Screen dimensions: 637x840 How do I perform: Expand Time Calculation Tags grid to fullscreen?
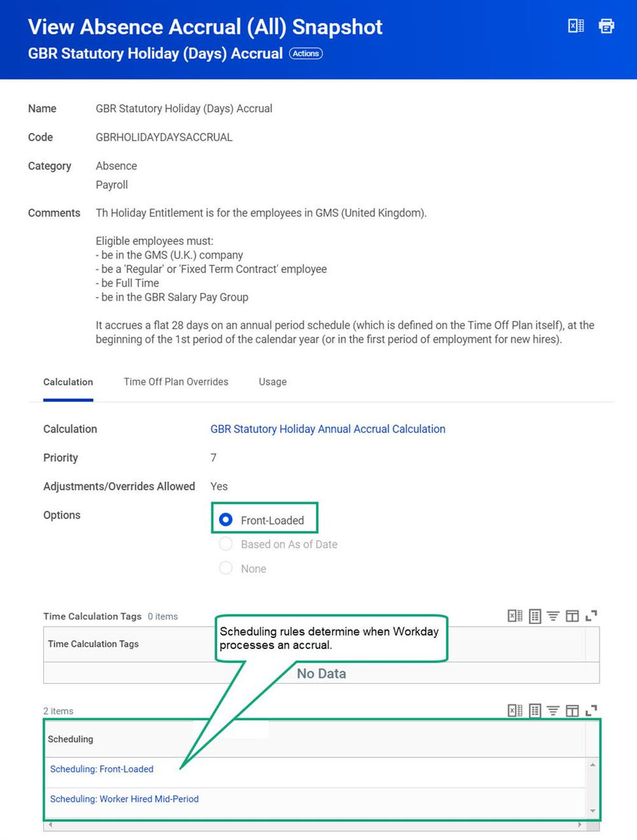click(591, 616)
